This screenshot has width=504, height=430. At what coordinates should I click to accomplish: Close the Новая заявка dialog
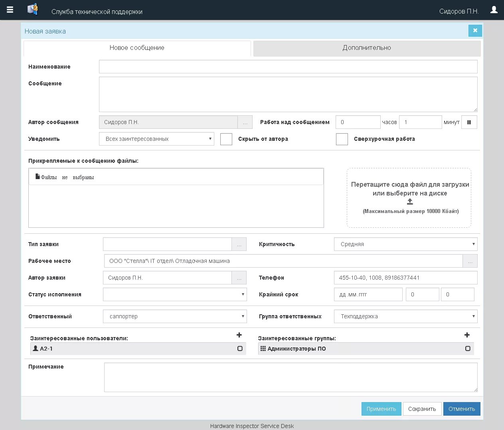click(475, 30)
